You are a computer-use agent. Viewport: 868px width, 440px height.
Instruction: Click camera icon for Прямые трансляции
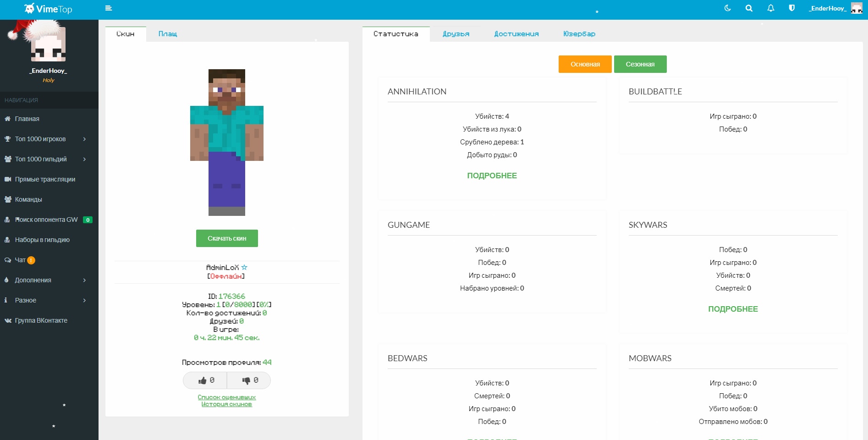[x=8, y=179]
